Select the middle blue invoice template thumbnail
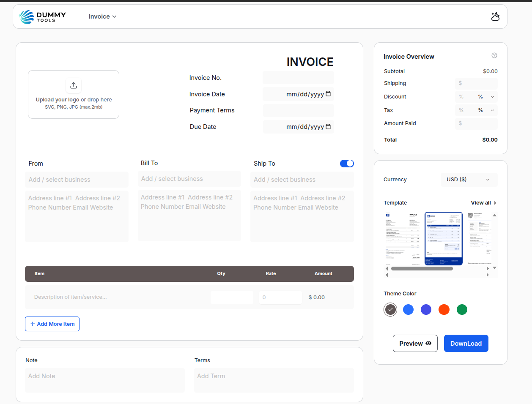 pos(443,239)
